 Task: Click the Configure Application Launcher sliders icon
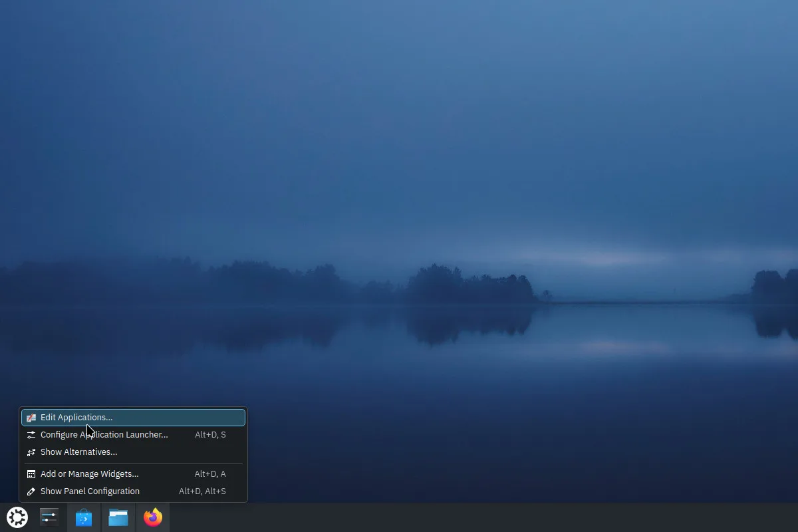31,435
